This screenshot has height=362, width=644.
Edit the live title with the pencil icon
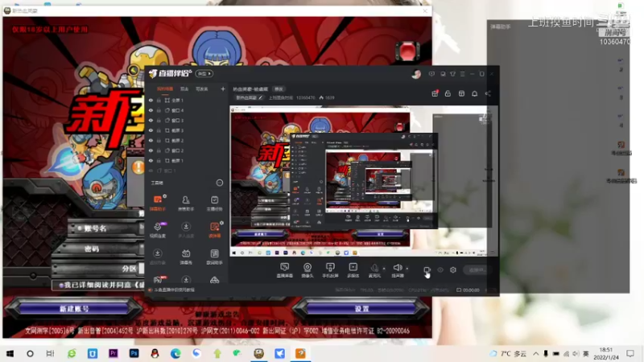point(260,97)
